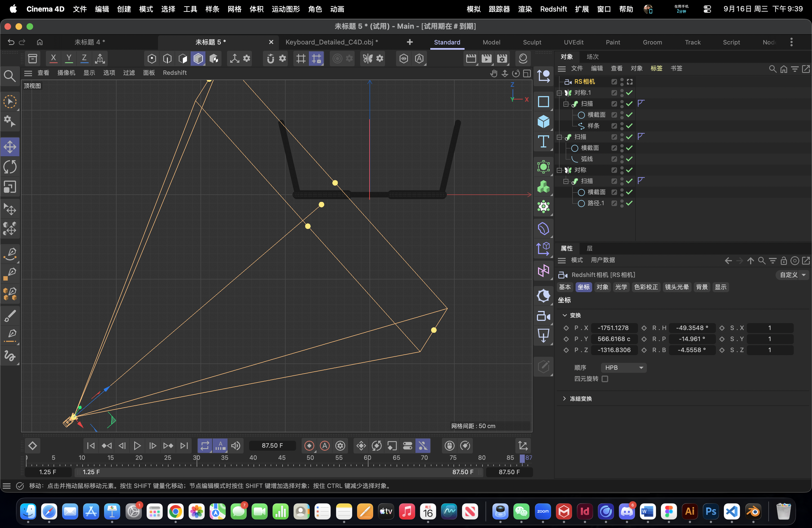Click the 基本 attribute button
This screenshot has height=528, width=812.
565,287
